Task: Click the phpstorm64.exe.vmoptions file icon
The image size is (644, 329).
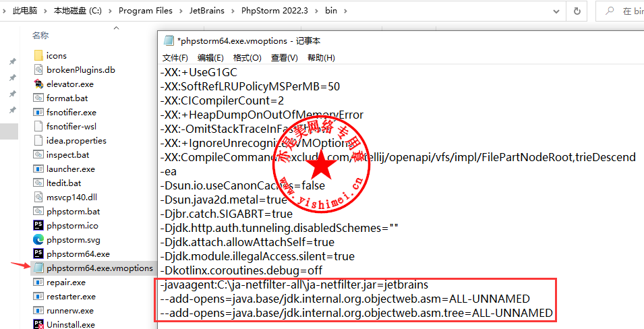Action: point(38,268)
